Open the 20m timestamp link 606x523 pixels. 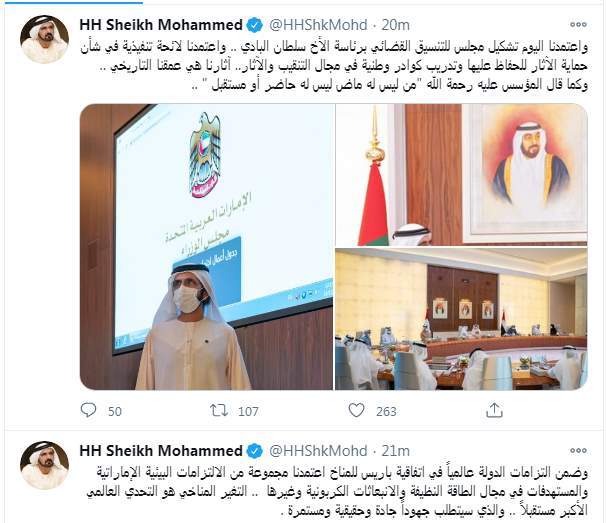click(x=395, y=25)
